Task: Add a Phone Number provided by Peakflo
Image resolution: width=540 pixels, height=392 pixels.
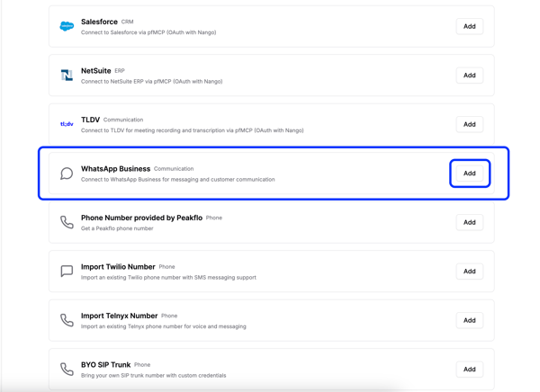Action: (469, 222)
